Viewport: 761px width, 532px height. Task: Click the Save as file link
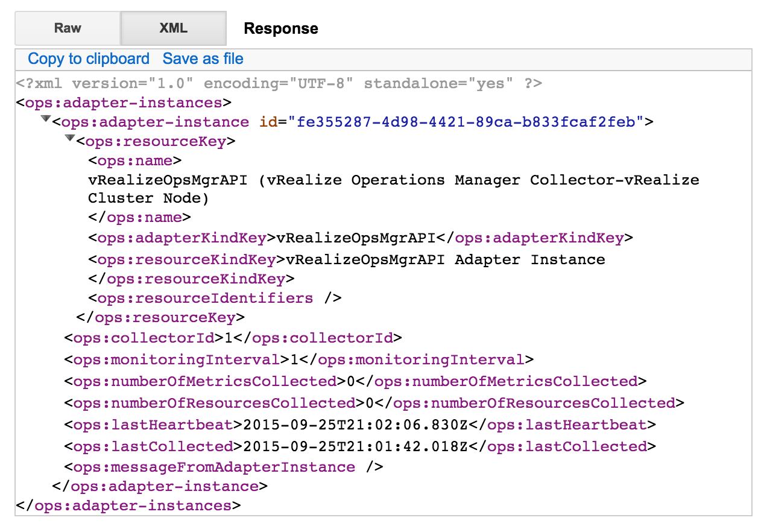click(x=203, y=59)
